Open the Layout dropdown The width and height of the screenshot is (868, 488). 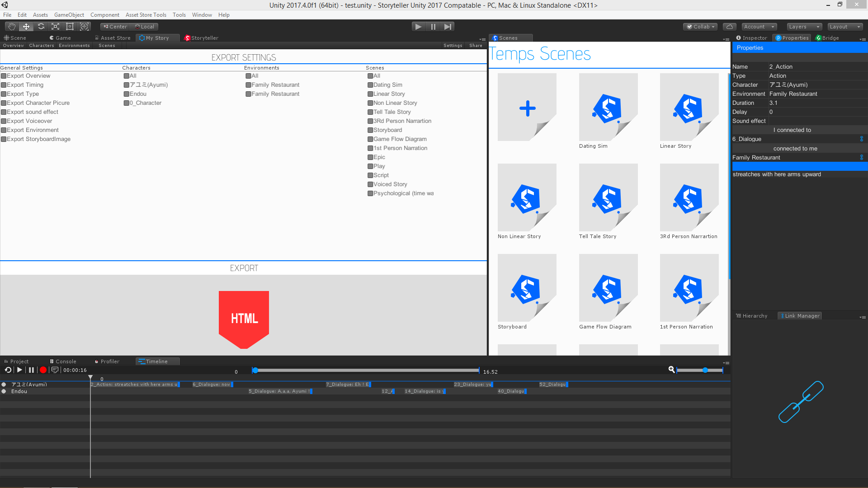coord(845,27)
